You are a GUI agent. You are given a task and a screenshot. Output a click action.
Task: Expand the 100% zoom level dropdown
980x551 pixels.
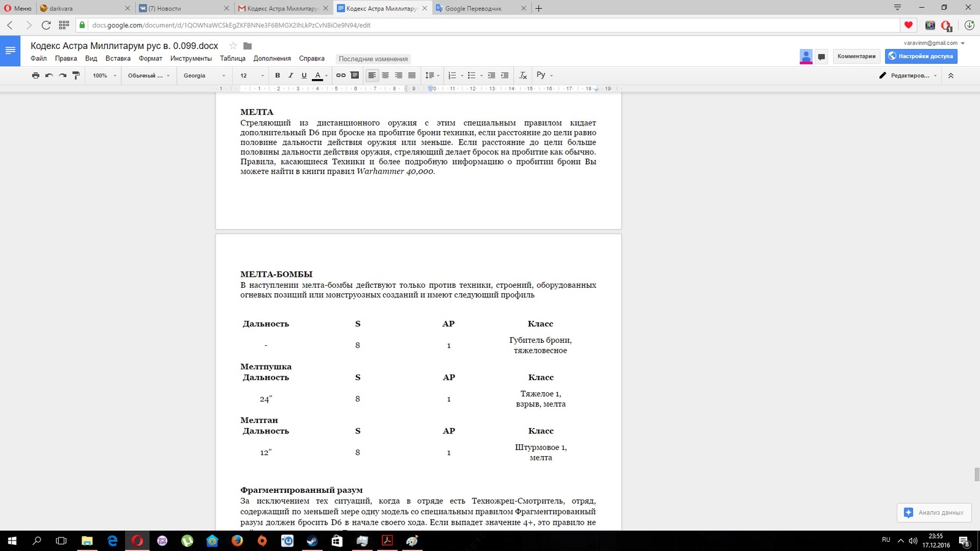[x=104, y=75]
